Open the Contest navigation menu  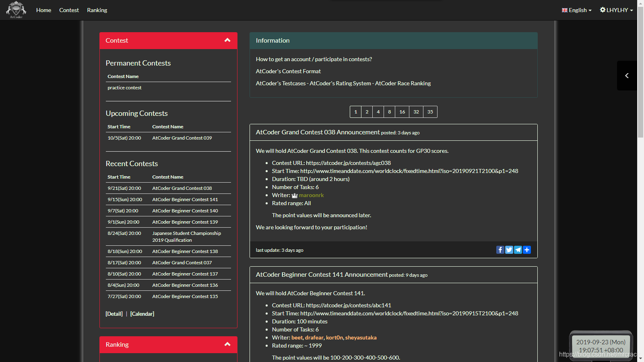click(69, 10)
